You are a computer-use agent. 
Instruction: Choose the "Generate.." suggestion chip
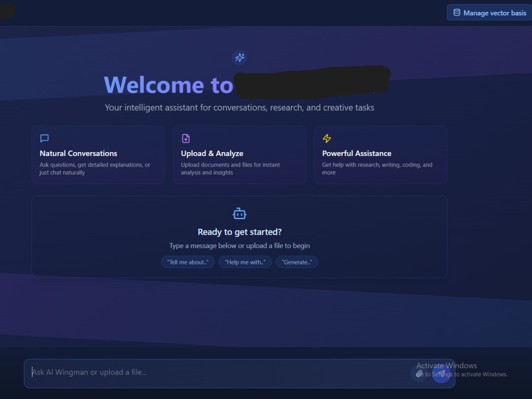[x=297, y=262]
